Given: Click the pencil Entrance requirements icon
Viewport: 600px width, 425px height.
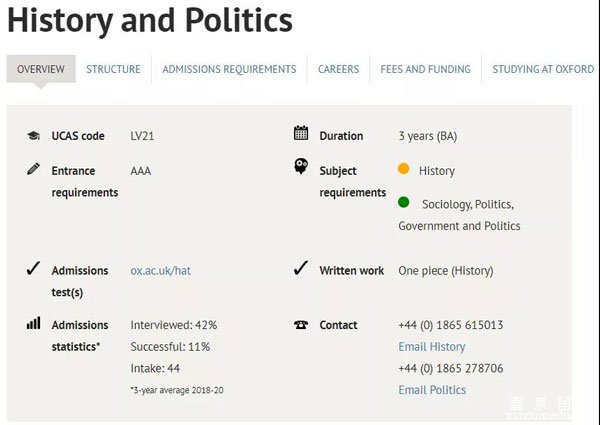Looking at the screenshot, I should [x=33, y=169].
